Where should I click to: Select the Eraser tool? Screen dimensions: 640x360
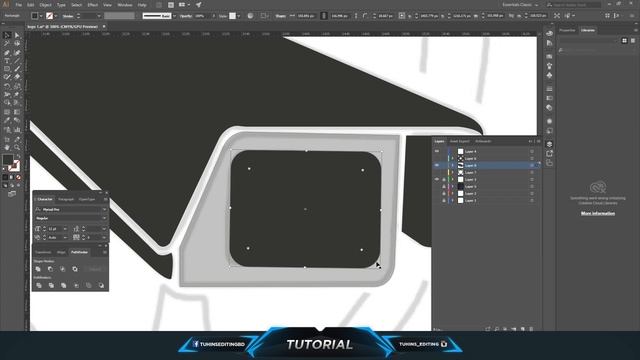tap(17, 77)
